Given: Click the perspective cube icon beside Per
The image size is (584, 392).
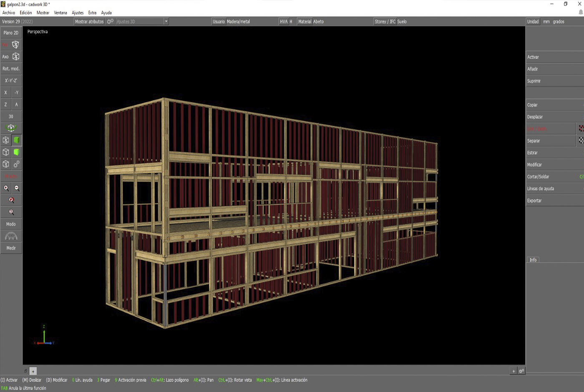Looking at the screenshot, I should (x=15, y=45).
